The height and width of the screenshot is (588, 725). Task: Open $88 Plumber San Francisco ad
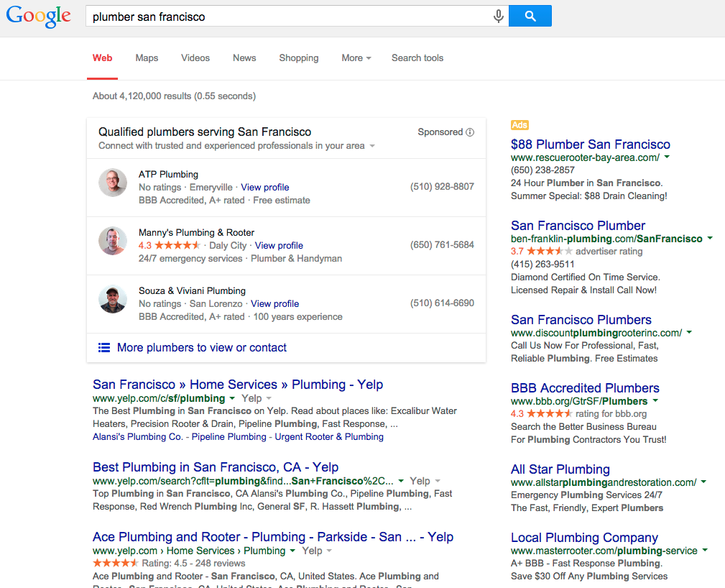(591, 144)
